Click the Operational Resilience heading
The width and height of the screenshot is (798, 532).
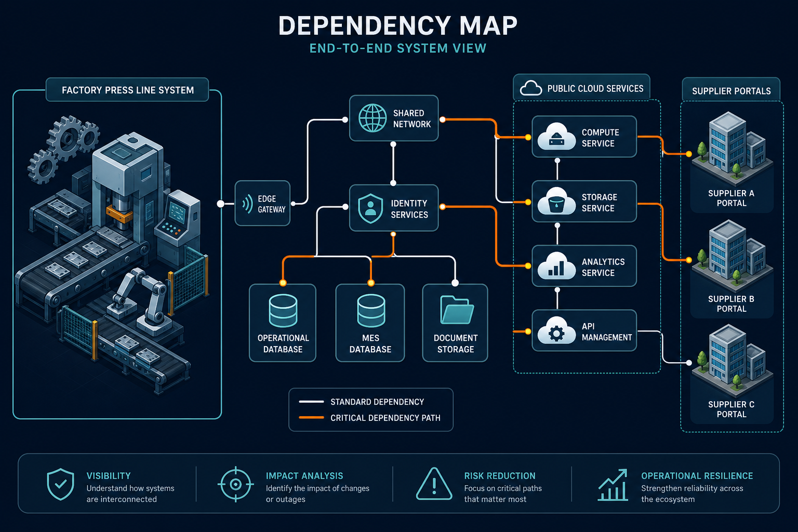[x=697, y=476]
